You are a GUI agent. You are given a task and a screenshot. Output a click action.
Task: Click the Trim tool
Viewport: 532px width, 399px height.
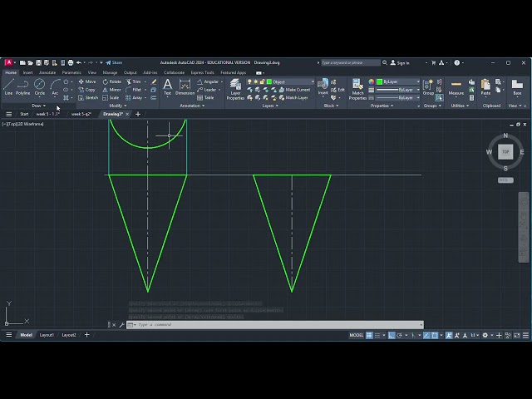point(133,81)
